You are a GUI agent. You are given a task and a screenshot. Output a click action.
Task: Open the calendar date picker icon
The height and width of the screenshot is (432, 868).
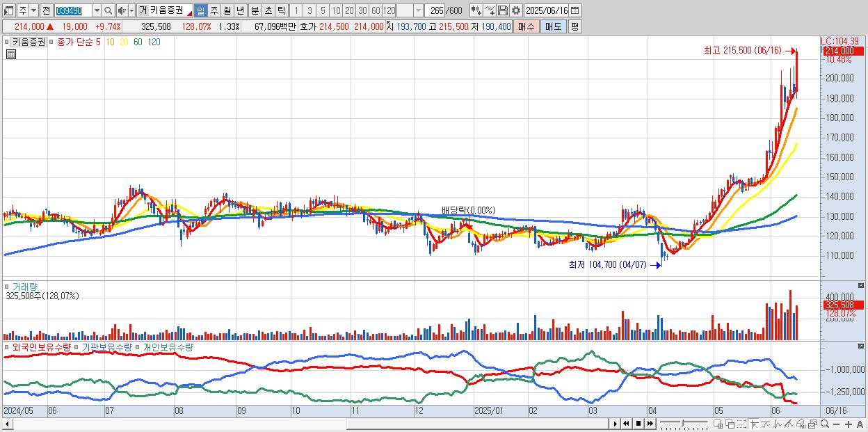point(575,10)
